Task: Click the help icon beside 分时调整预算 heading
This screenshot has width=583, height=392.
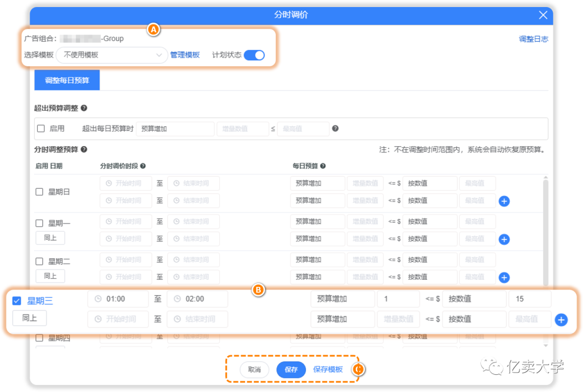Action: point(84,149)
